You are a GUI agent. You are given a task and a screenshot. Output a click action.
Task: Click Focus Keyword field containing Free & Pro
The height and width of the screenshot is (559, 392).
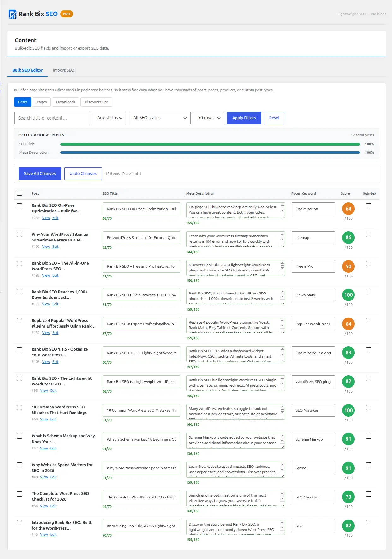pos(313,266)
